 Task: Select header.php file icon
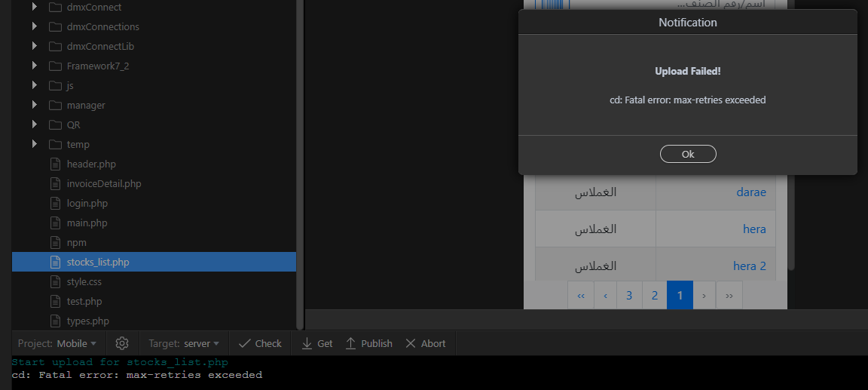55,164
